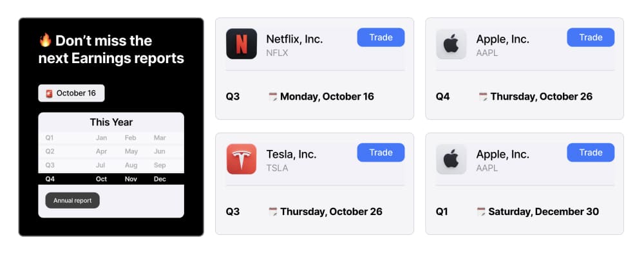
Task: Select the Q2 row in This Year
Action: click(111, 151)
